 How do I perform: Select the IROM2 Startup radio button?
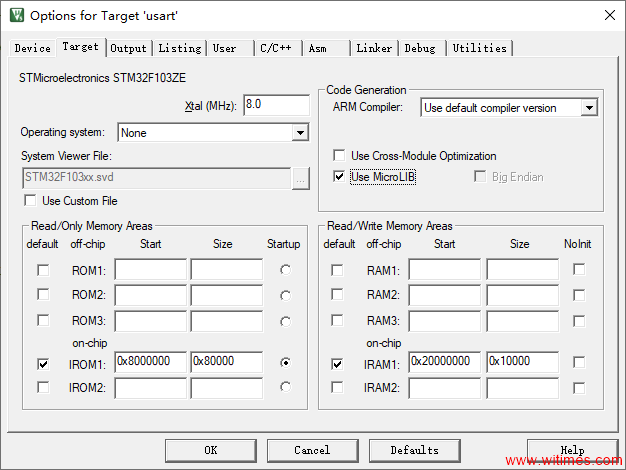coord(285,387)
